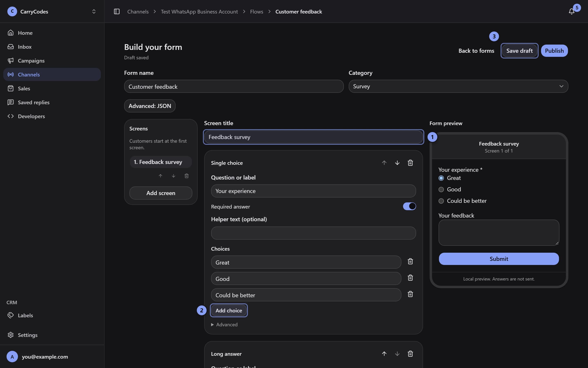Viewport: 588px width, 368px height.
Task: Focus the Helper text field
Action: [x=313, y=233]
